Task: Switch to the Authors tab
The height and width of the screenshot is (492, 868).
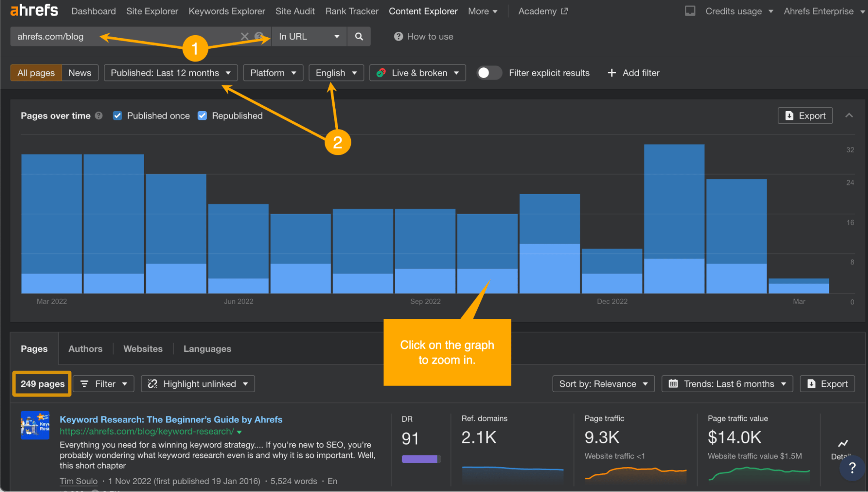Action: pos(85,349)
